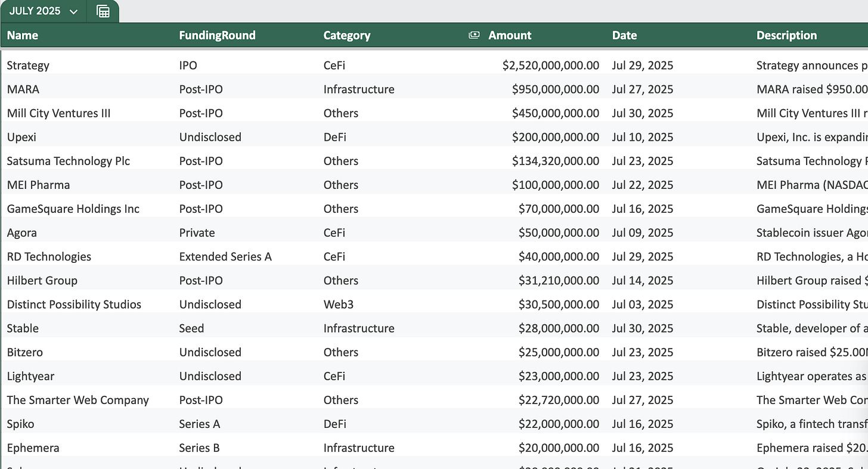Click the IPO funding round cell
868x469 pixels.
click(188, 66)
